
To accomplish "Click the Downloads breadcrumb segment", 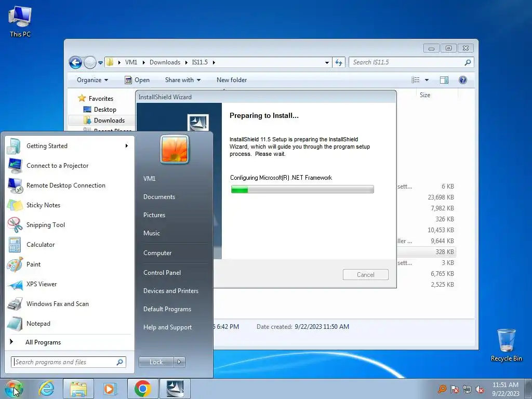I will pyautogui.click(x=165, y=62).
